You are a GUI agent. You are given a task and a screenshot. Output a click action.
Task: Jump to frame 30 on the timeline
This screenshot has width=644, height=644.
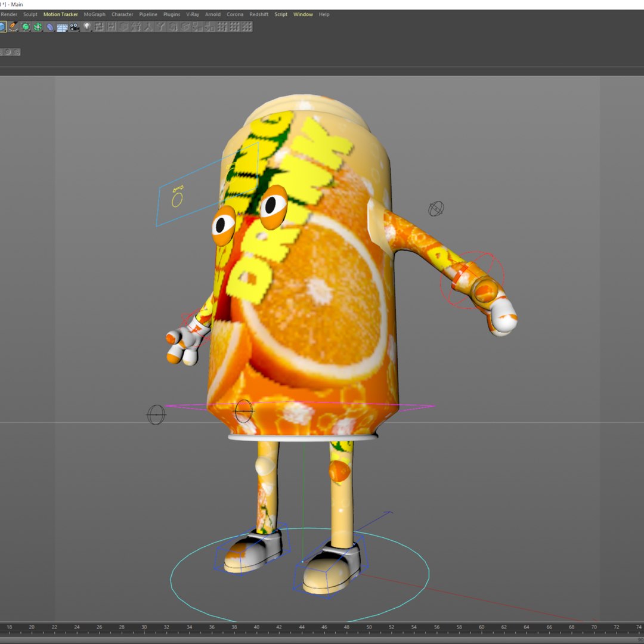[x=144, y=627]
